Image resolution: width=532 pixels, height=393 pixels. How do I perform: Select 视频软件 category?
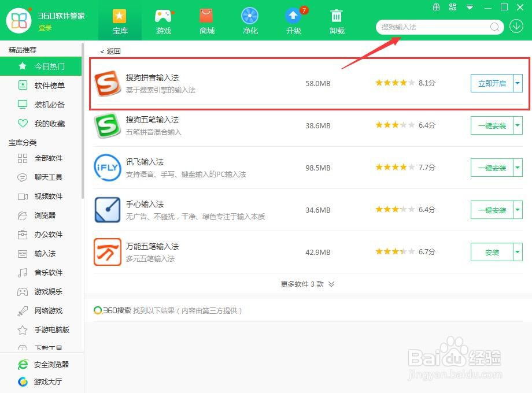(x=40, y=196)
